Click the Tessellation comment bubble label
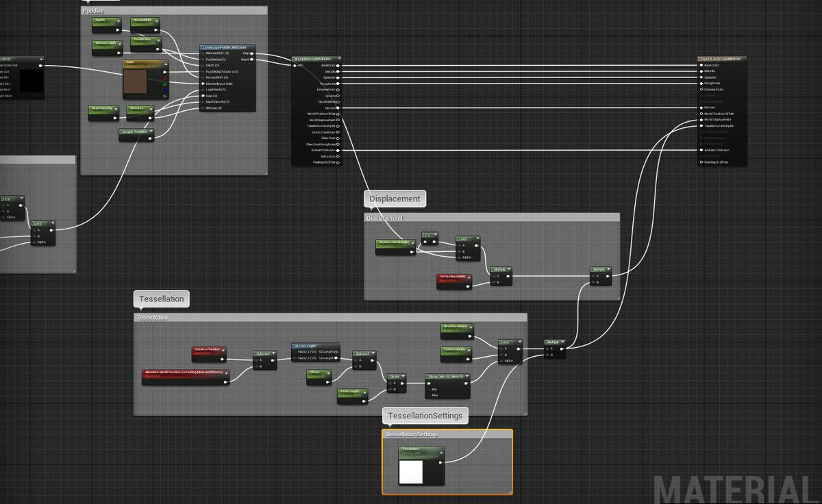This screenshot has width=822, height=504. tap(162, 299)
